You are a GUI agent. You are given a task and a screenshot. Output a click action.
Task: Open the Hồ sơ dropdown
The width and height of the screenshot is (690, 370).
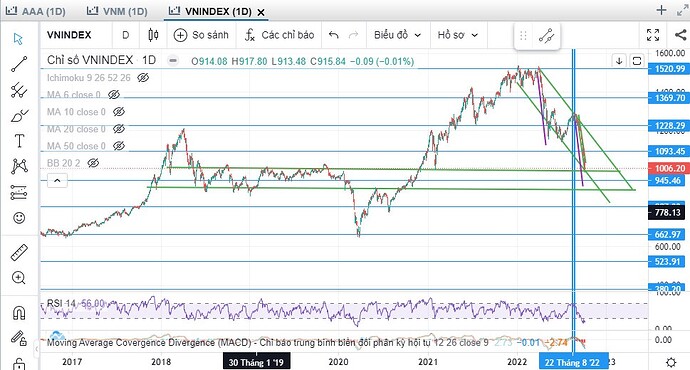(458, 35)
